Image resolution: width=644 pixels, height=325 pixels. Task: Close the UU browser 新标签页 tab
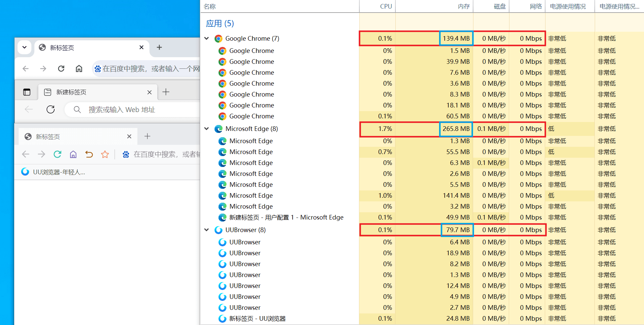point(129,137)
